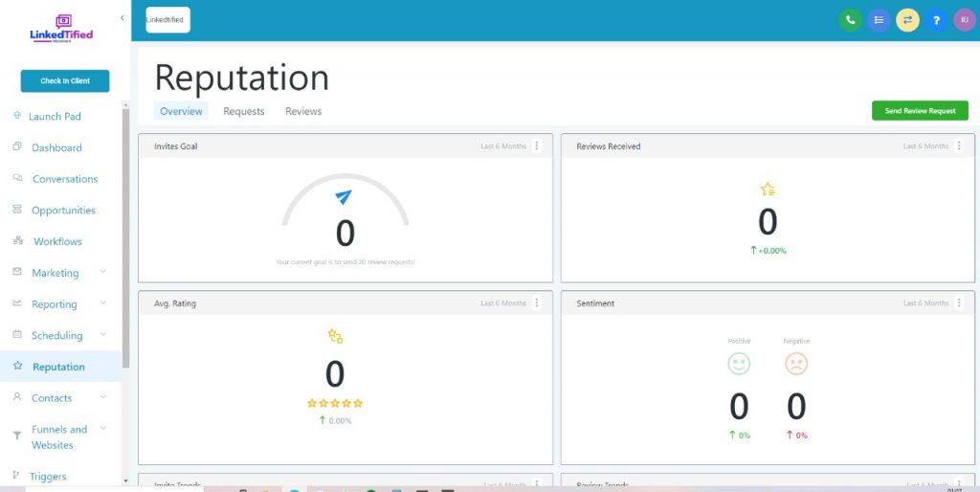Click the star list icon in Reviews Received

(768, 190)
